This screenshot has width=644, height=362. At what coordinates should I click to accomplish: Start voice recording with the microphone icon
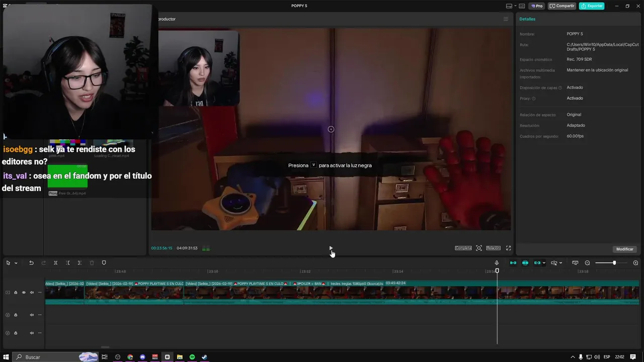coord(497,263)
